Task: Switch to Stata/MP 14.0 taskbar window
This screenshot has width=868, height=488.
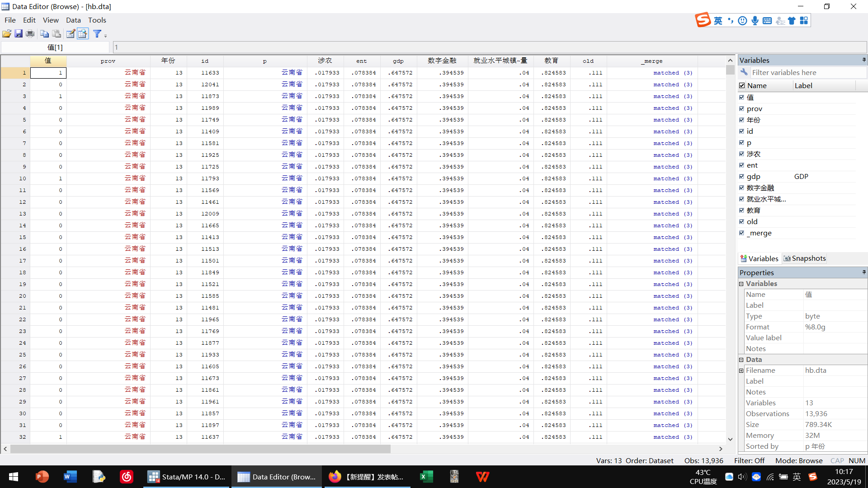Action: point(187,477)
